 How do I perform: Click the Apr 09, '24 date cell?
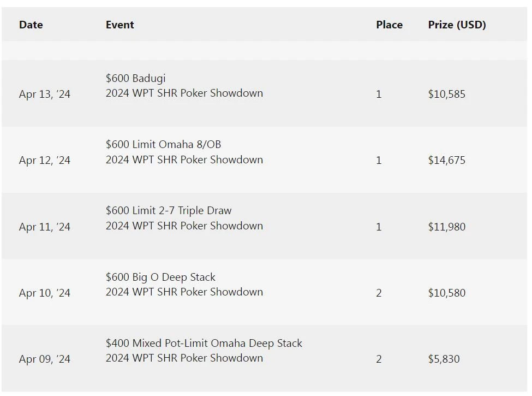click(x=45, y=359)
